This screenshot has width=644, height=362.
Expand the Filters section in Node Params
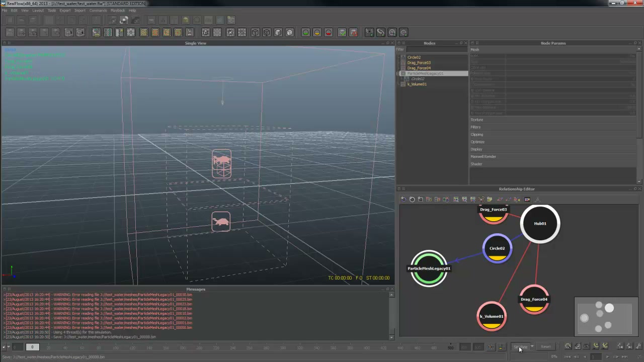(x=553, y=127)
